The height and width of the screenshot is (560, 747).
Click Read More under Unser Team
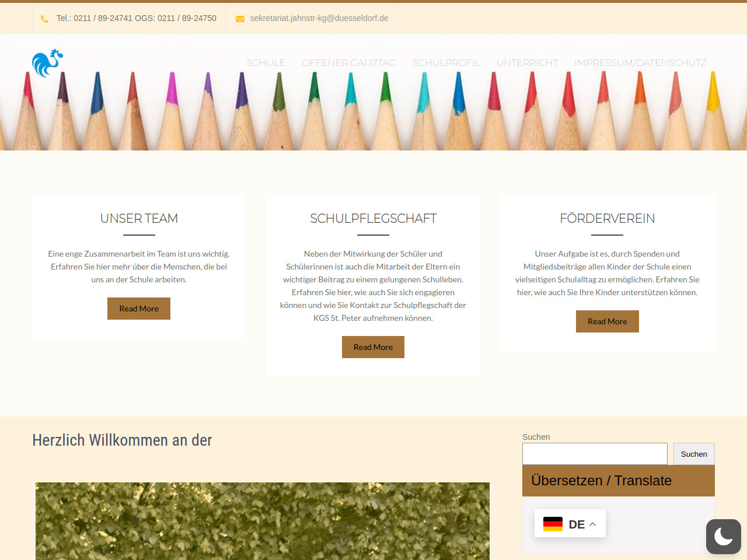(x=139, y=309)
